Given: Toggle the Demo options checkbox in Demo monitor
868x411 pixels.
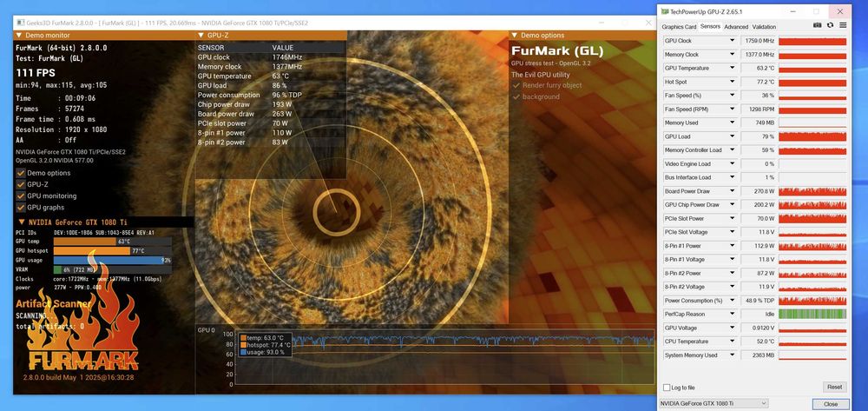Looking at the screenshot, I should [x=21, y=173].
